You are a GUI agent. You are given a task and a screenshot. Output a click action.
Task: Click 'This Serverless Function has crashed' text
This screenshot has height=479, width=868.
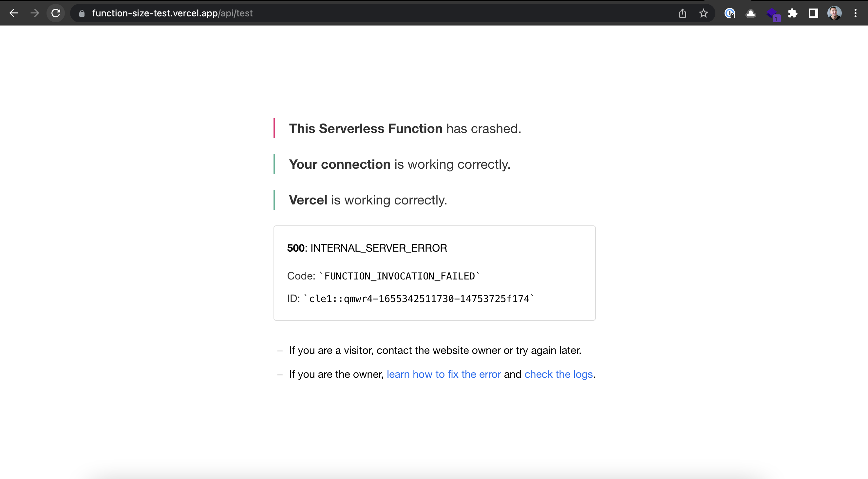point(405,128)
